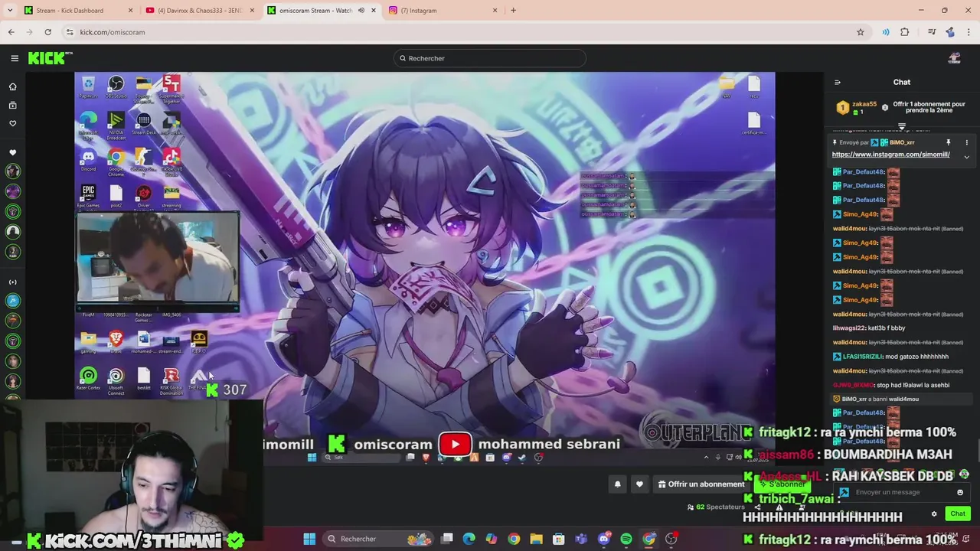980x551 pixels.
Task: Click LFASI15RIZILI username in chat
Action: click(x=862, y=357)
